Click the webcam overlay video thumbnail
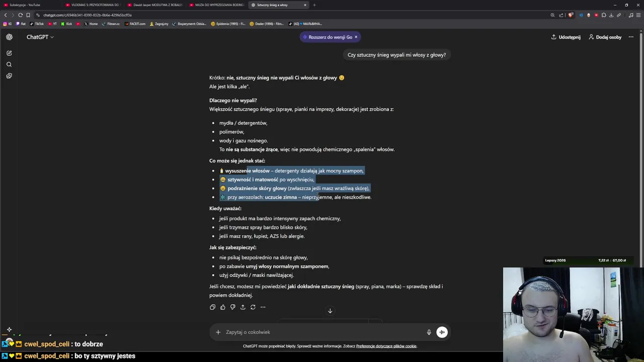The width and height of the screenshot is (644, 362). click(573, 314)
